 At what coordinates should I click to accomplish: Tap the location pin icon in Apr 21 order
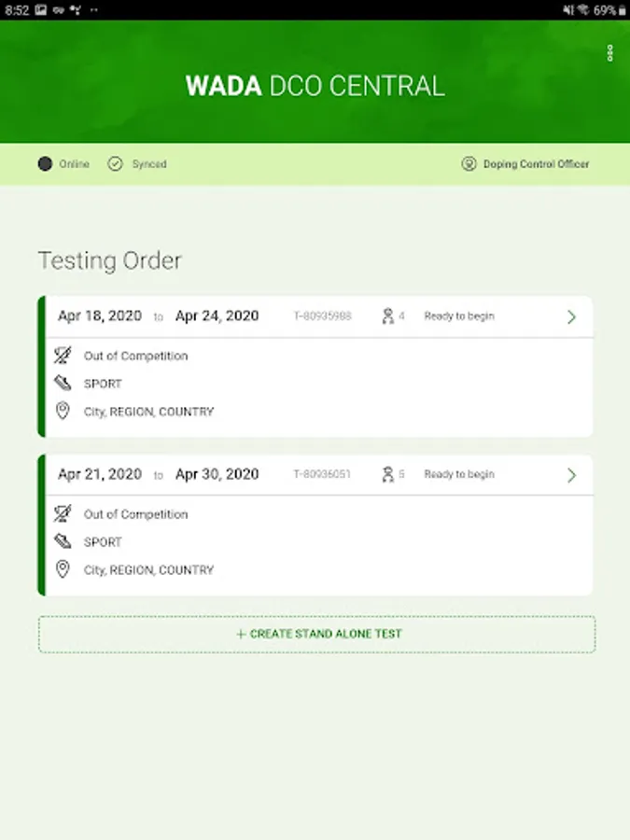[63, 569]
